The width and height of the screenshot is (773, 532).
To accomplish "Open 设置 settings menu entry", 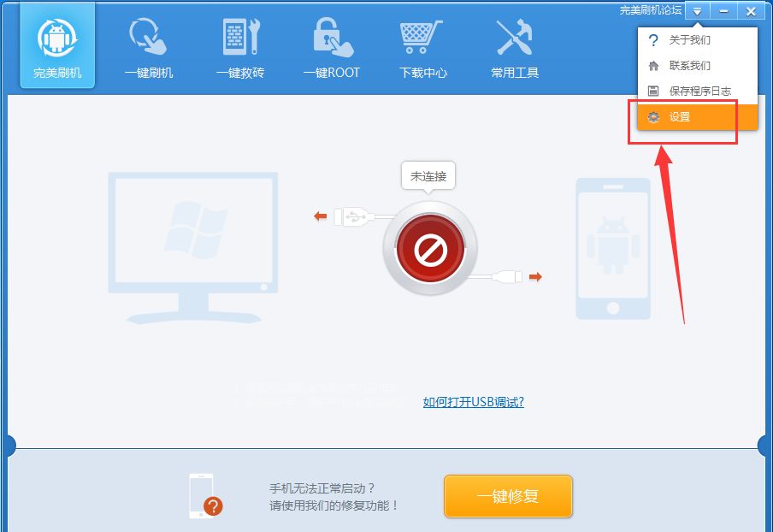I will pos(698,117).
